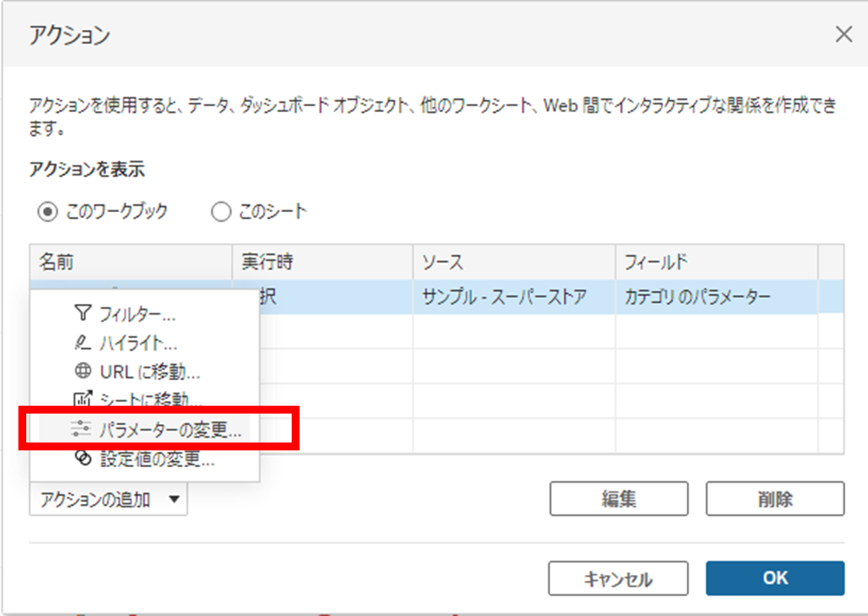Select the このワークブック radio button
This screenshot has height=616, width=868.
(x=48, y=211)
